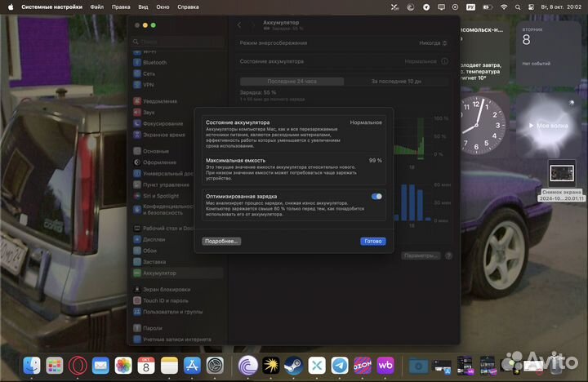The image size is (588, 382).
Task: Open the Системные настройки app menu
Action: tap(51, 7)
